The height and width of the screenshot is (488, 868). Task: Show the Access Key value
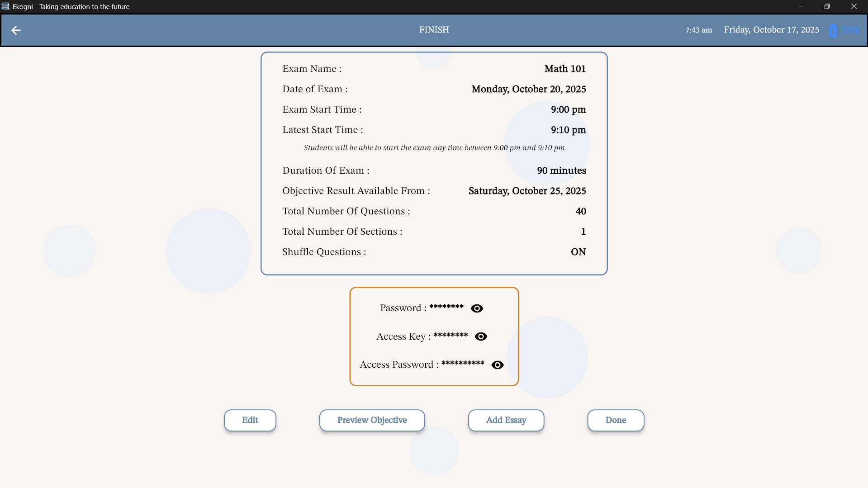[481, 336]
